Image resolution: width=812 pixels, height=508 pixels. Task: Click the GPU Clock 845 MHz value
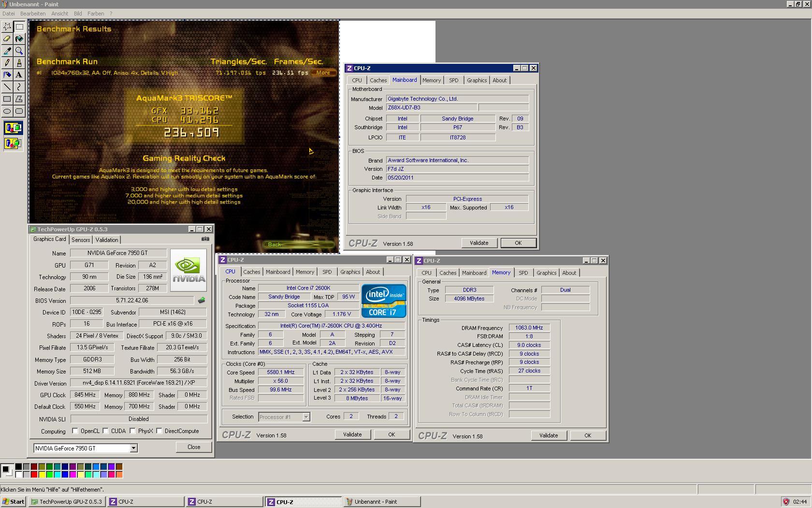click(x=85, y=395)
